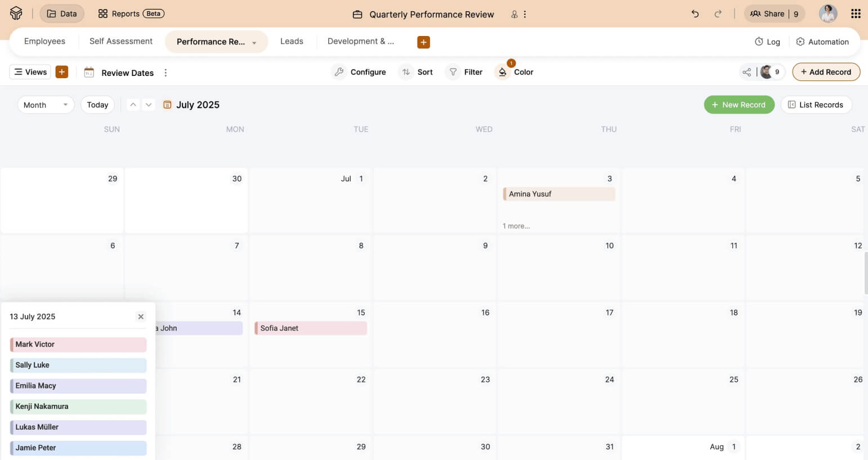Screen dimensions: 868x460
Task: Close the 13 July 2025 popup
Action: pyautogui.click(x=141, y=317)
